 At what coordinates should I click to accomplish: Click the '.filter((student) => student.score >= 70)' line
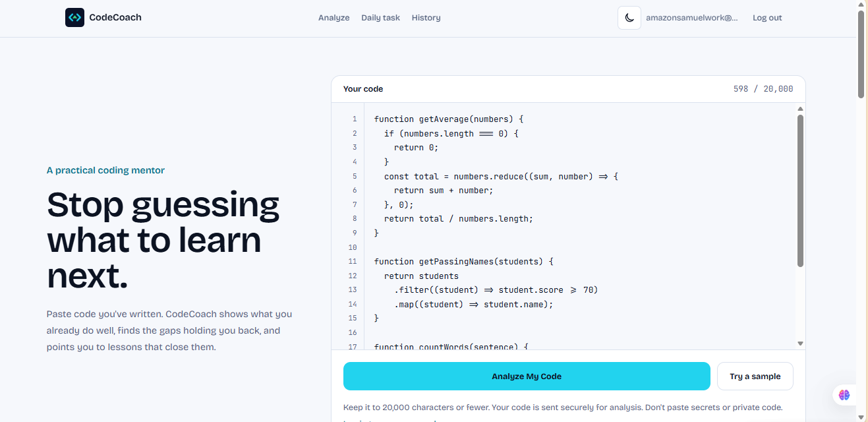[x=496, y=290]
